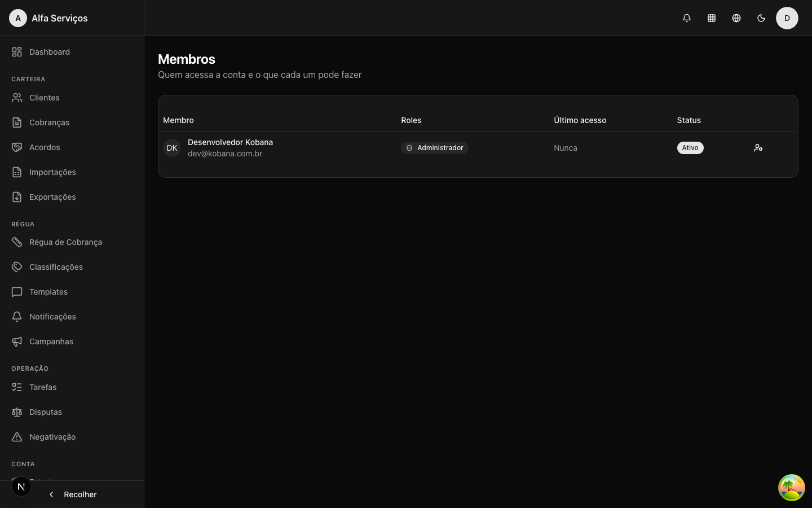Screen dimensions: 812x508
Task: Open Negativação menu label
Action: [x=52, y=437]
